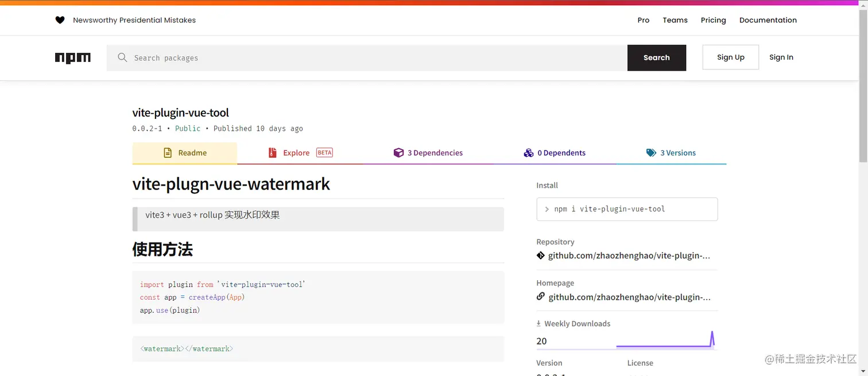Click the weekly downloads count 20
The width and height of the screenshot is (868, 376).
[541, 341]
